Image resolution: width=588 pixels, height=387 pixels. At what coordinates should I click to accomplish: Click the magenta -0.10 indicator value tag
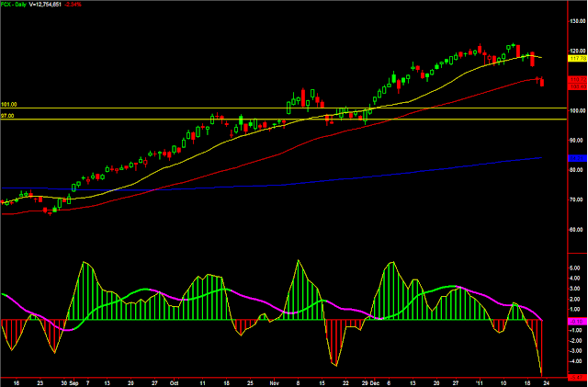click(578, 322)
